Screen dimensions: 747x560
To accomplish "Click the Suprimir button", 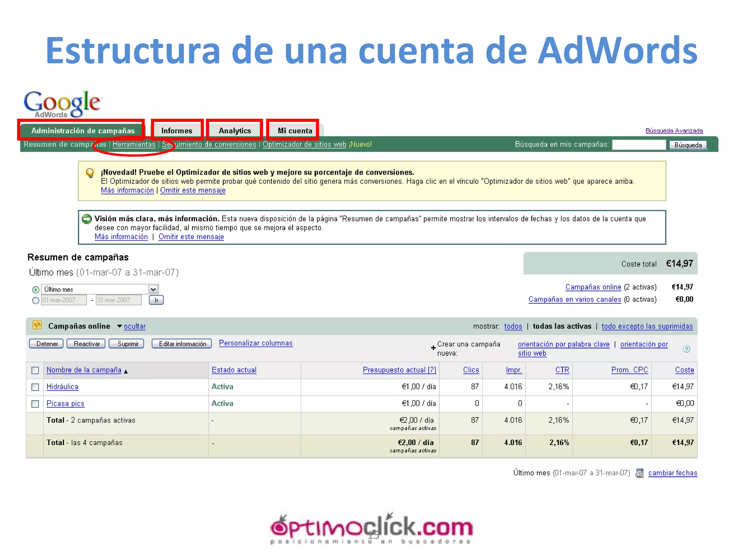I will click(127, 344).
